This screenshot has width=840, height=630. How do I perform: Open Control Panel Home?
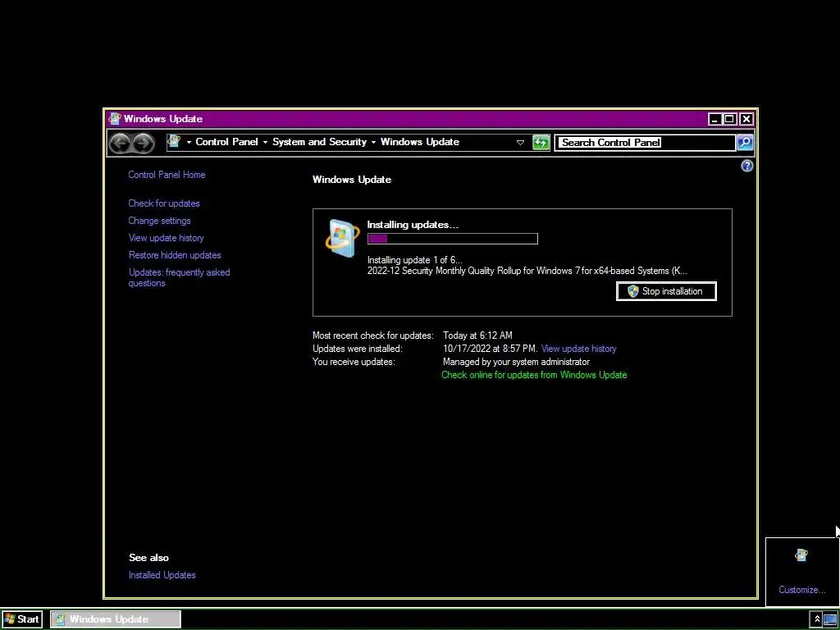point(167,175)
